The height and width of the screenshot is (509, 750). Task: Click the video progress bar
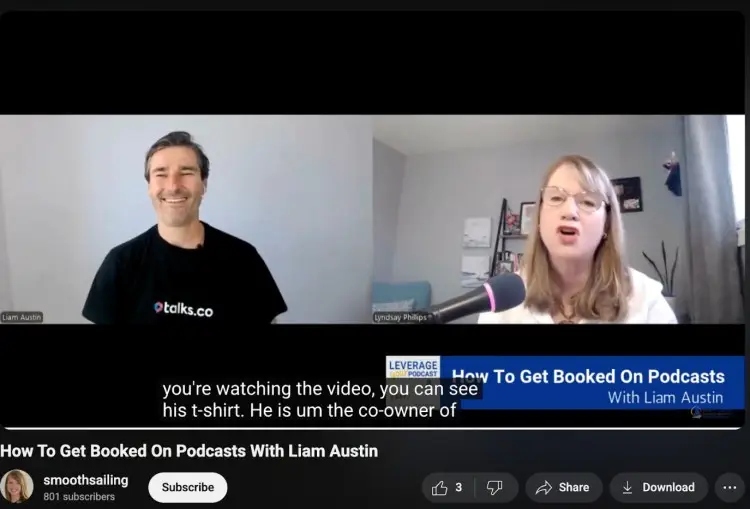point(372,428)
